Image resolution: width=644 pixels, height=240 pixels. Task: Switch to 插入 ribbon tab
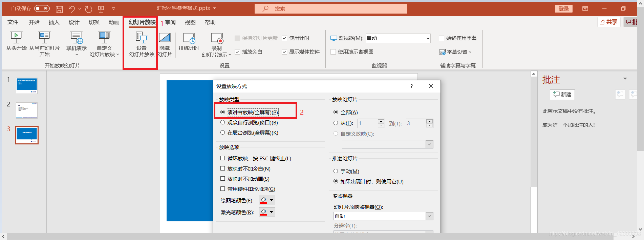coord(54,22)
